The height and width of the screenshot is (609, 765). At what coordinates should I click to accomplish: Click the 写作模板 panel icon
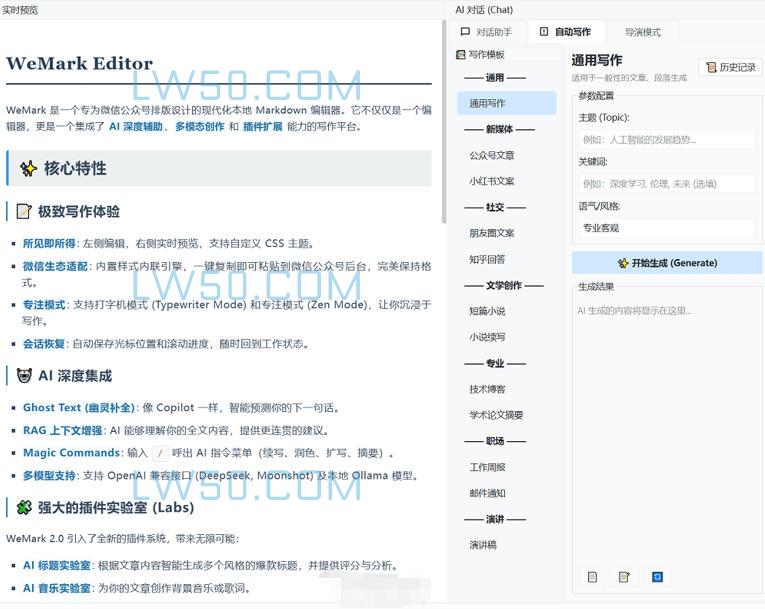point(460,54)
